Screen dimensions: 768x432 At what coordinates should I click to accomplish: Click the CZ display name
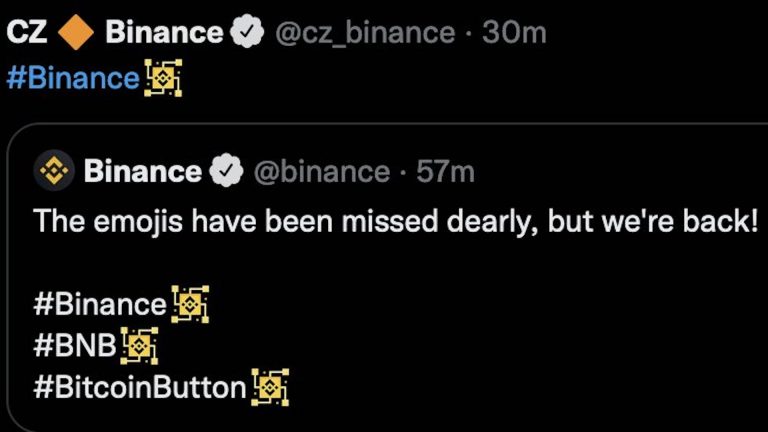pos(26,33)
